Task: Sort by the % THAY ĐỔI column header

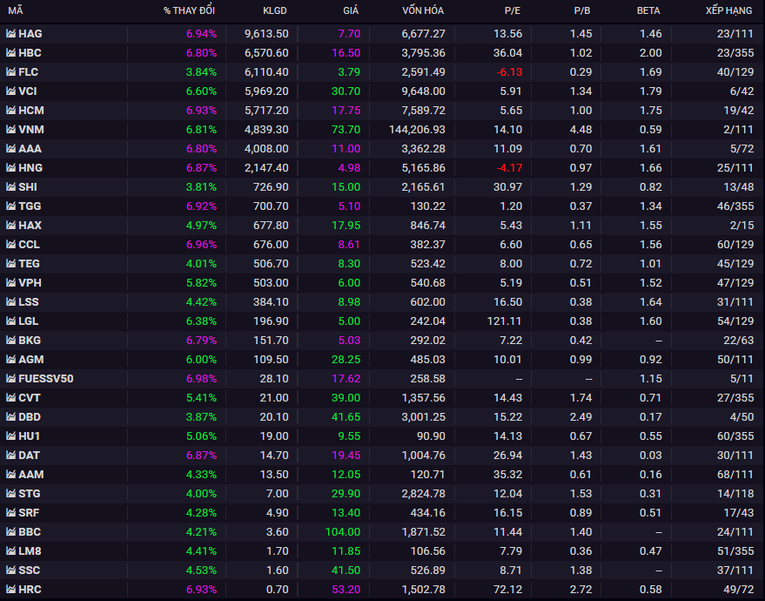Action: coord(189,10)
